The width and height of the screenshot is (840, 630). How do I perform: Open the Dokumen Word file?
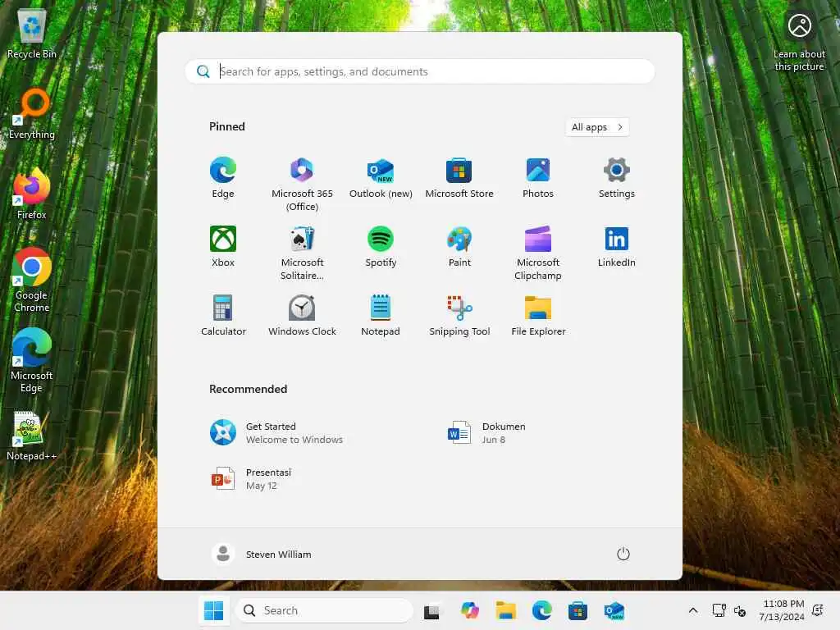[x=487, y=433]
